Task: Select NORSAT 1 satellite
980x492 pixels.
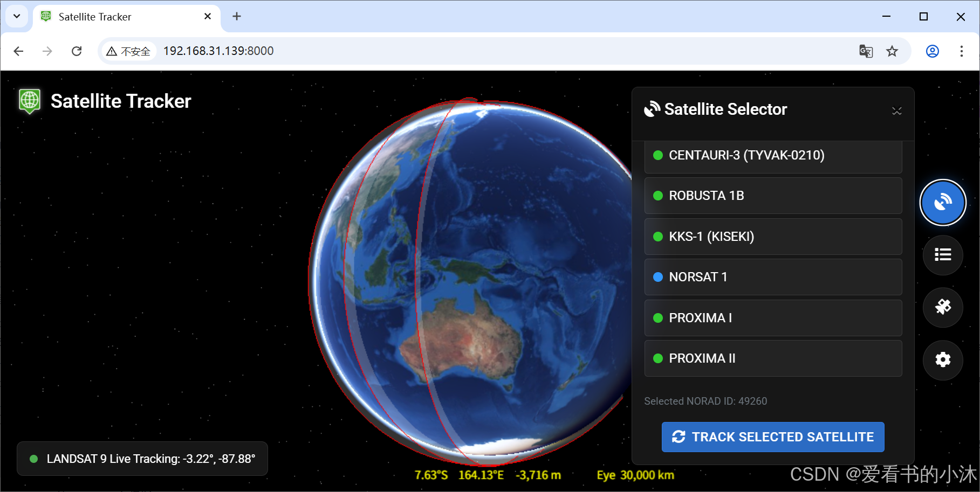Action: [x=773, y=277]
